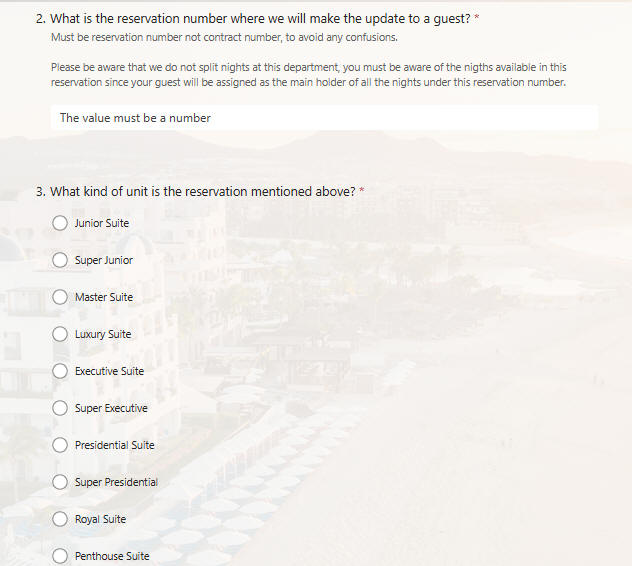This screenshot has width=632, height=566.
Task: Click the reservation number input field
Action: [324, 118]
